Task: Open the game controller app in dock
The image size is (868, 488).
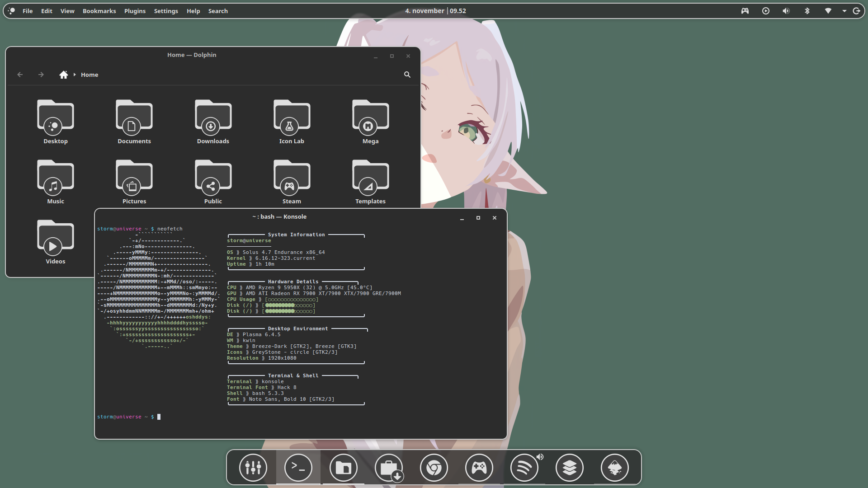Action: coord(479,468)
